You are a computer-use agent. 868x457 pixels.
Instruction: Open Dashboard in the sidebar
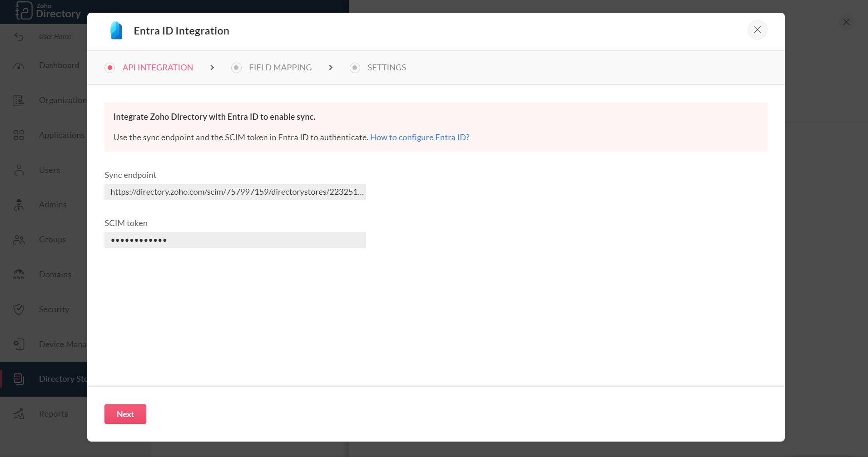pos(59,65)
